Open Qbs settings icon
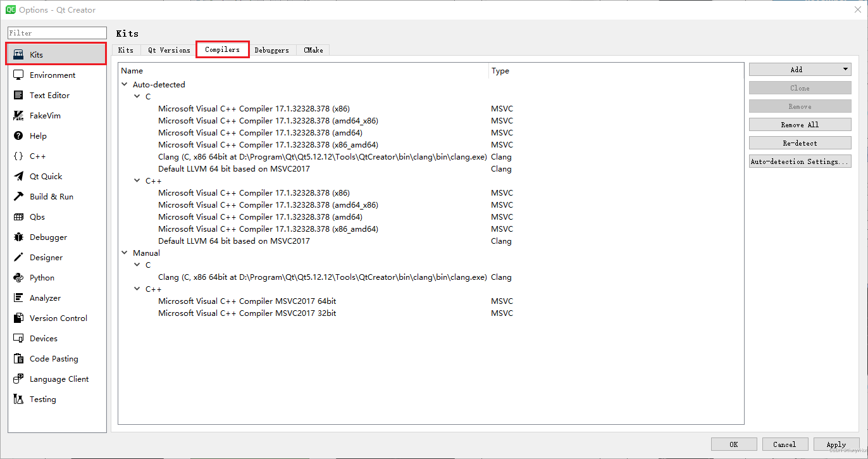868x459 pixels. 18,217
